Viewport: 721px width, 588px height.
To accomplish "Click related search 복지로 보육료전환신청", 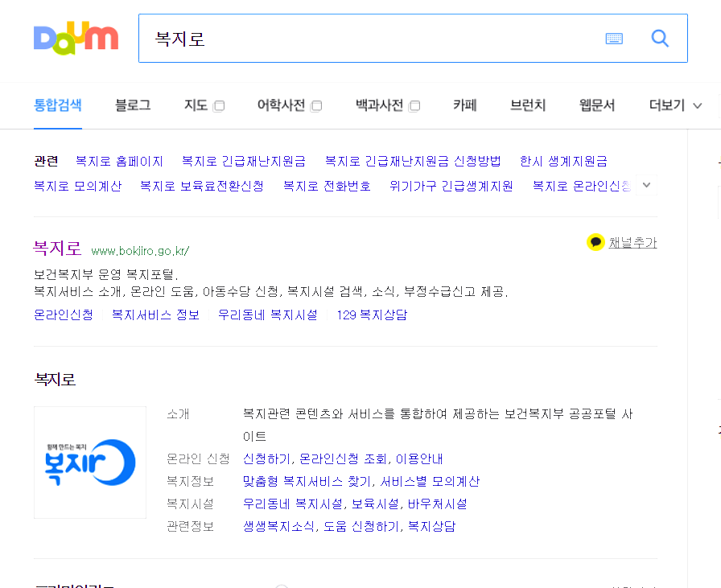I will click(x=202, y=186).
